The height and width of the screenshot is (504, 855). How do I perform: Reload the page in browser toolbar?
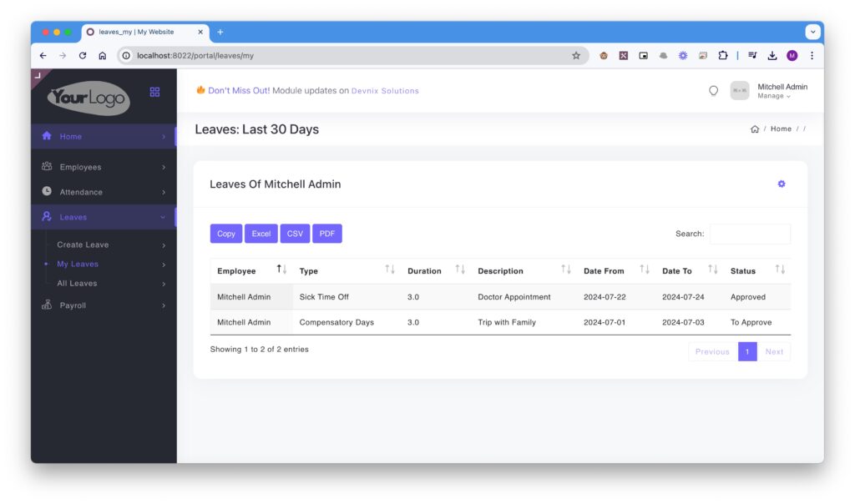click(x=83, y=56)
